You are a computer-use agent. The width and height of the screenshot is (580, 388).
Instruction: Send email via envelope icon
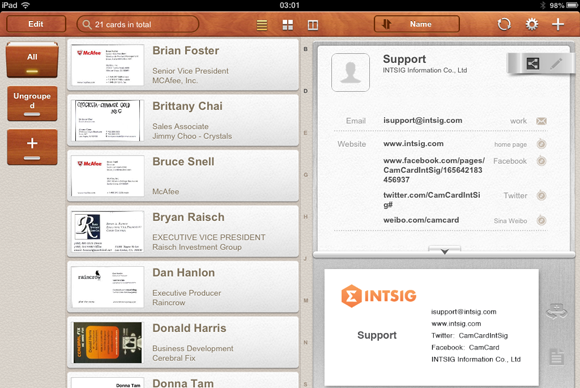[x=541, y=121]
